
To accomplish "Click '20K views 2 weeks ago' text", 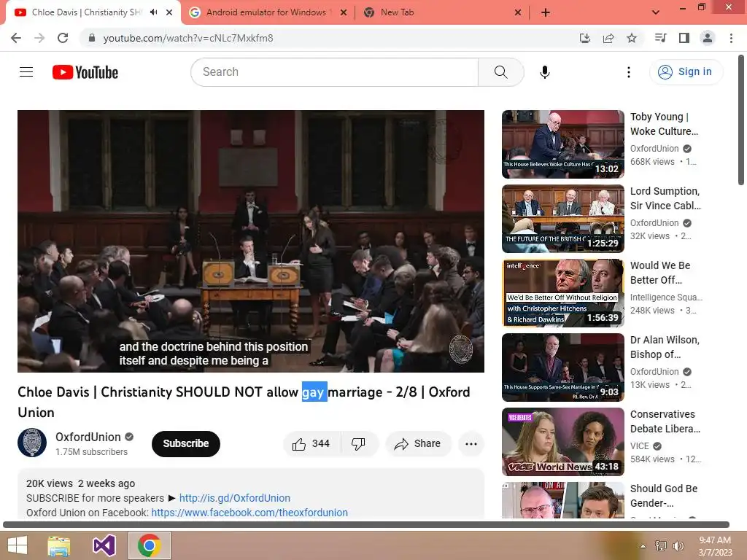I will point(80,483).
